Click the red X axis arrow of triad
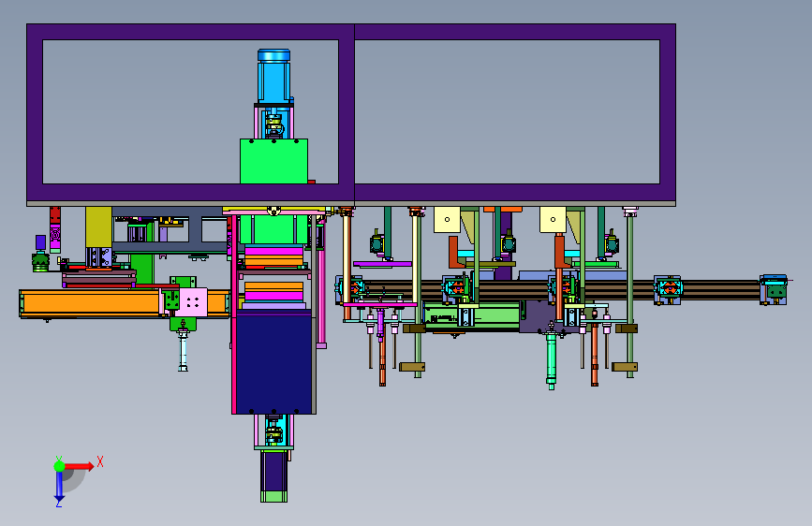This screenshot has height=526, width=812. click(79, 466)
